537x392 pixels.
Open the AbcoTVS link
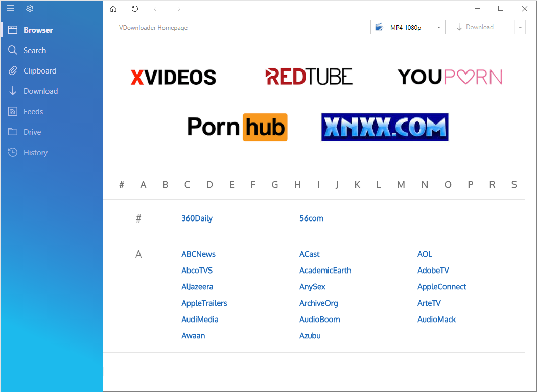click(197, 271)
